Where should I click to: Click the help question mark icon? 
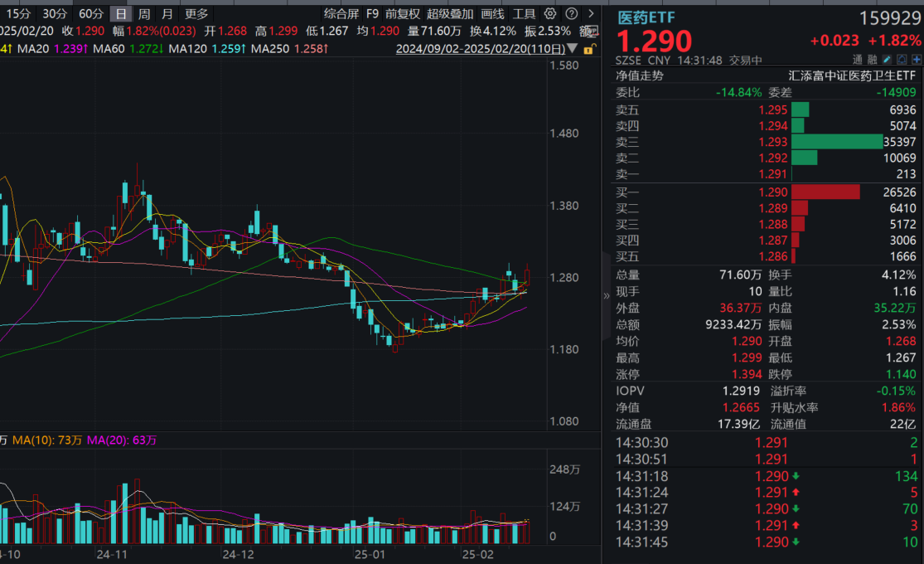coord(570,14)
